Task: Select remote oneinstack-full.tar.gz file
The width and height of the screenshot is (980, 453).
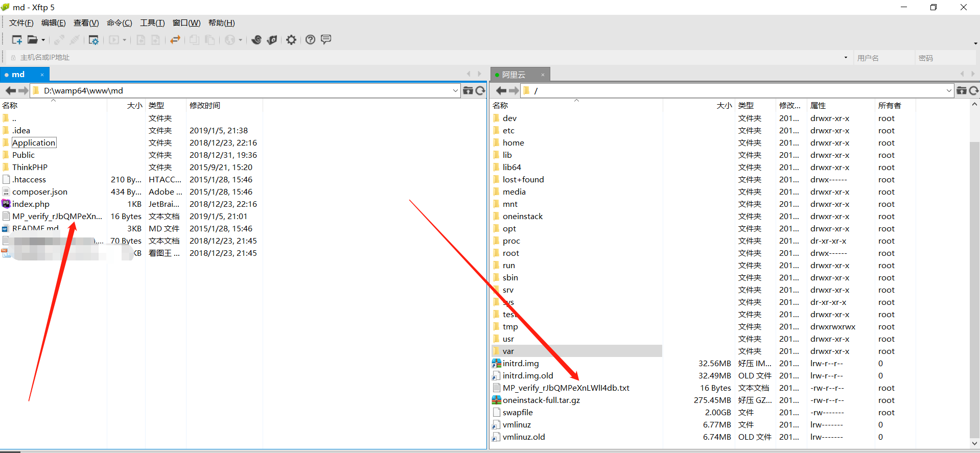Action: pyautogui.click(x=541, y=400)
